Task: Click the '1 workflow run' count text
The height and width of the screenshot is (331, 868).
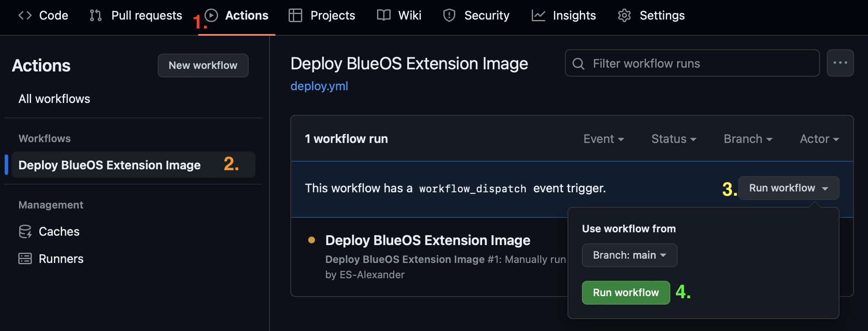Action: coord(346,139)
